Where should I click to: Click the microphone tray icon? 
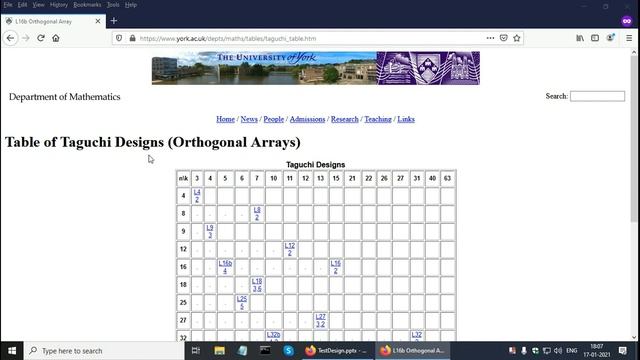point(524,351)
